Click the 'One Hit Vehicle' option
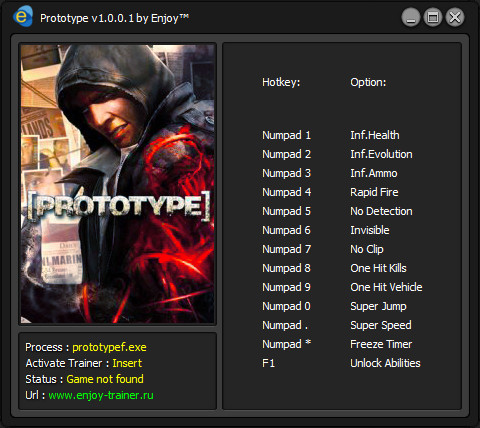Image resolution: width=480 pixels, height=428 pixels. coord(386,287)
